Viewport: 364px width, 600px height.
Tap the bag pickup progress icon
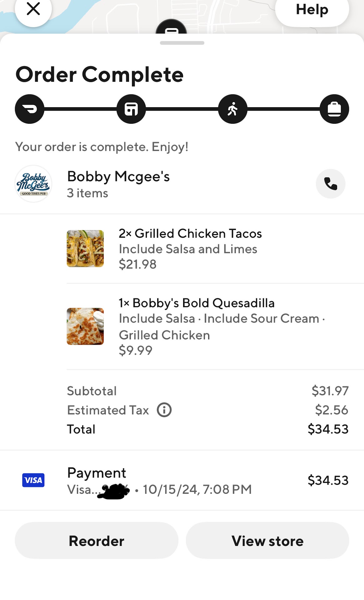pos(334,109)
